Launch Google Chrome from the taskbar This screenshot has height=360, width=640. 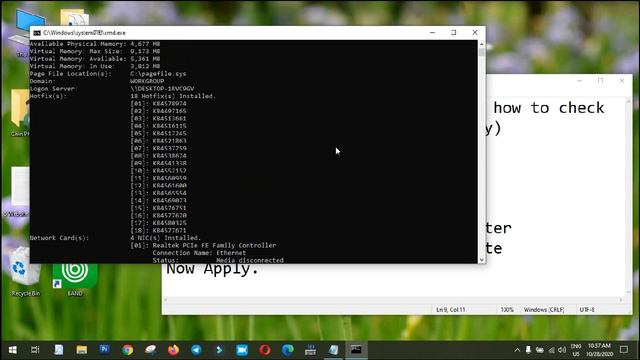click(x=127, y=350)
